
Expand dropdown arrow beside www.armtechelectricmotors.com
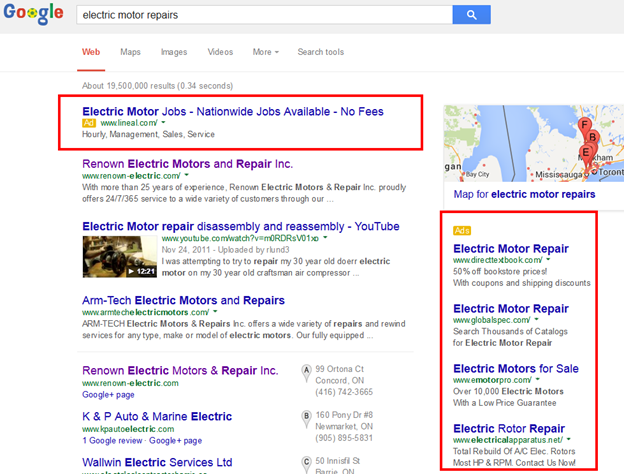click(215, 312)
